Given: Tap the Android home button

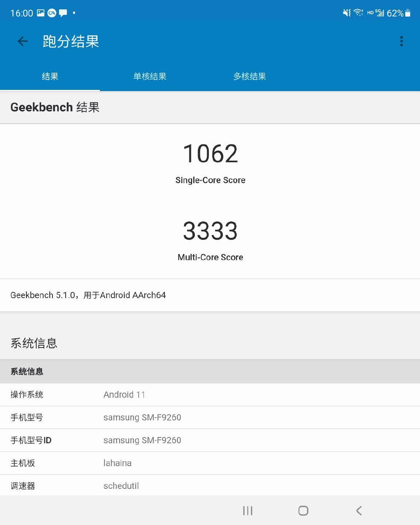Looking at the screenshot, I should coord(303,511).
